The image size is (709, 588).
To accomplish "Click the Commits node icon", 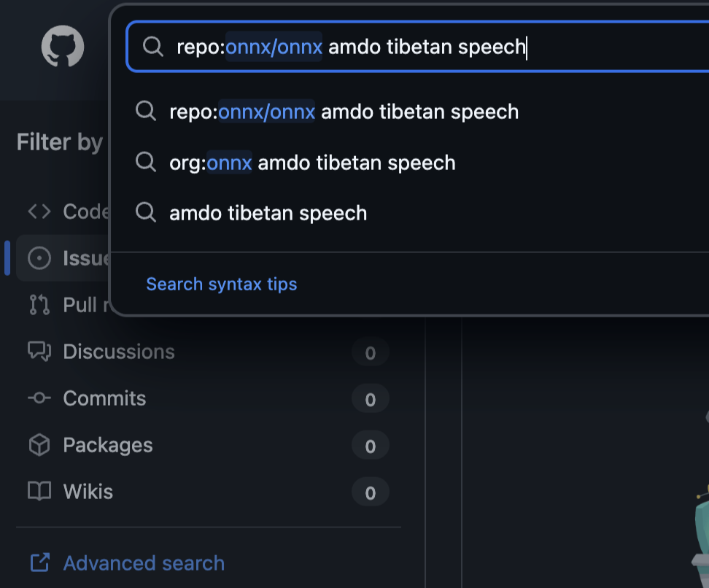I will [x=39, y=398].
